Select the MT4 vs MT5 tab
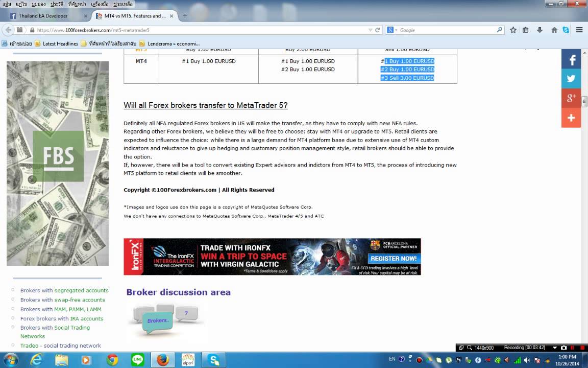Image resolution: width=588 pixels, height=368 pixels. pos(135,16)
